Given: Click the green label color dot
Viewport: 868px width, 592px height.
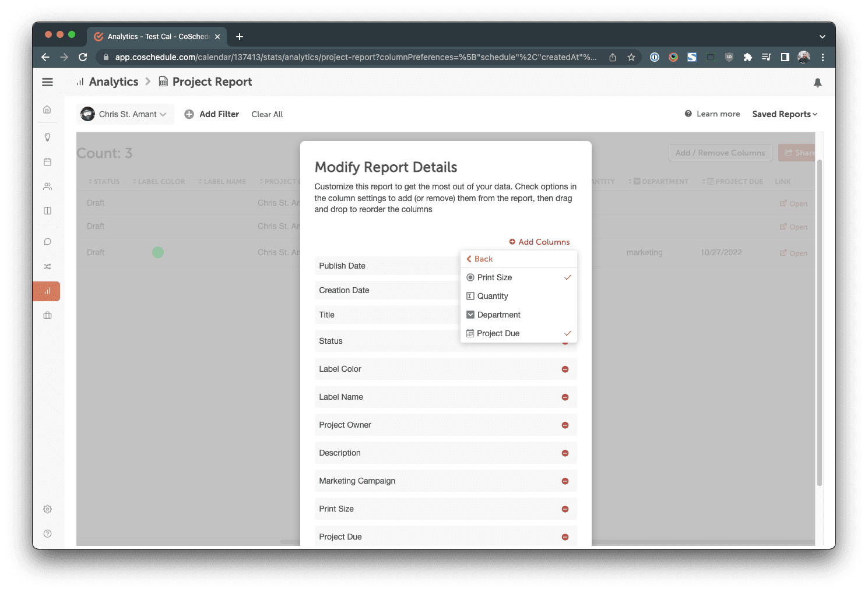Looking at the screenshot, I should [x=158, y=252].
